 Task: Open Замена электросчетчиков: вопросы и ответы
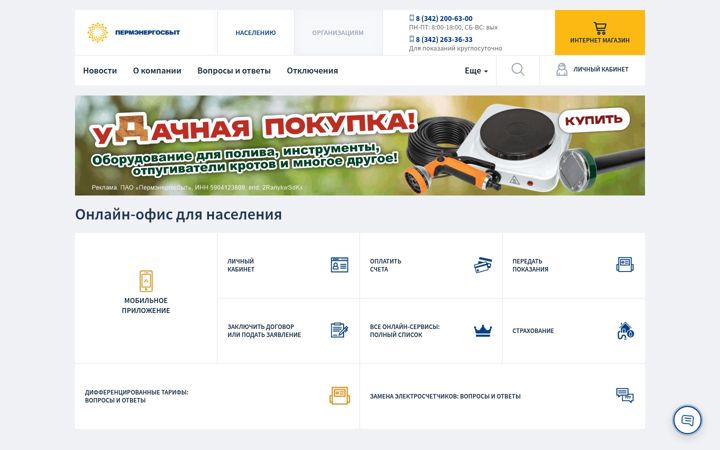[x=445, y=396]
